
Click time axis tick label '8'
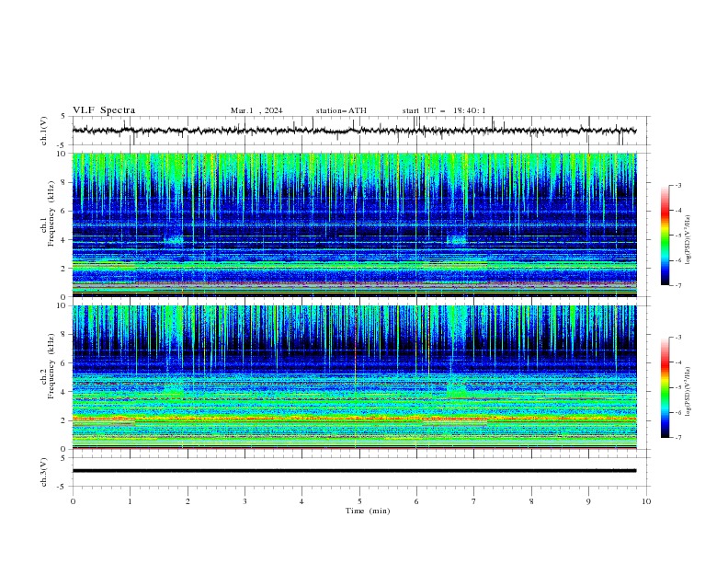pyautogui.click(x=531, y=501)
